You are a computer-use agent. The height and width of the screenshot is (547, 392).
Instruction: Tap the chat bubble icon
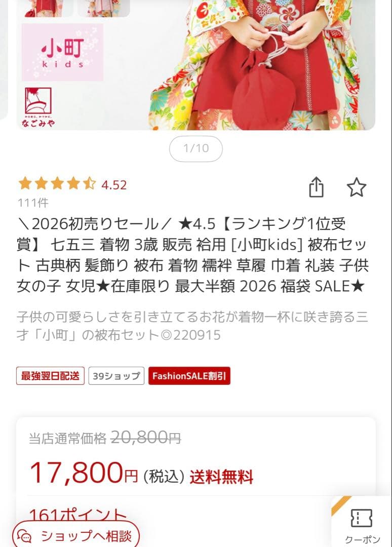tap(25, 536)
